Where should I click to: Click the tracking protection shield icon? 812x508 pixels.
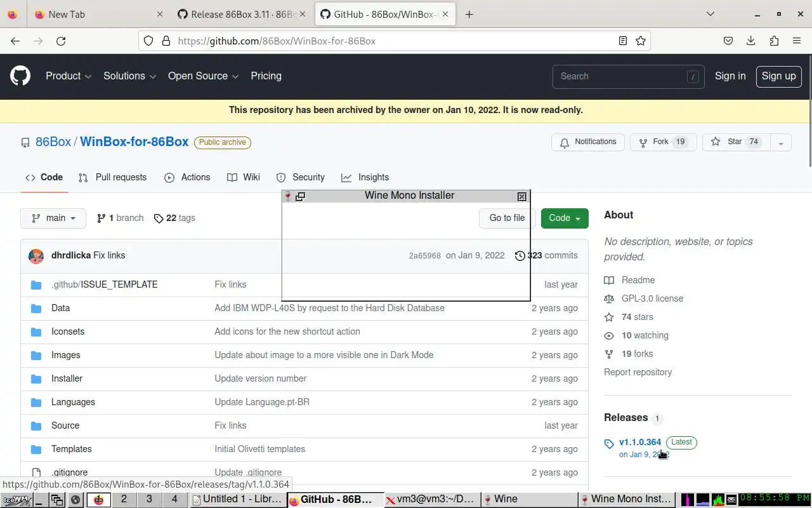point(148,41)
